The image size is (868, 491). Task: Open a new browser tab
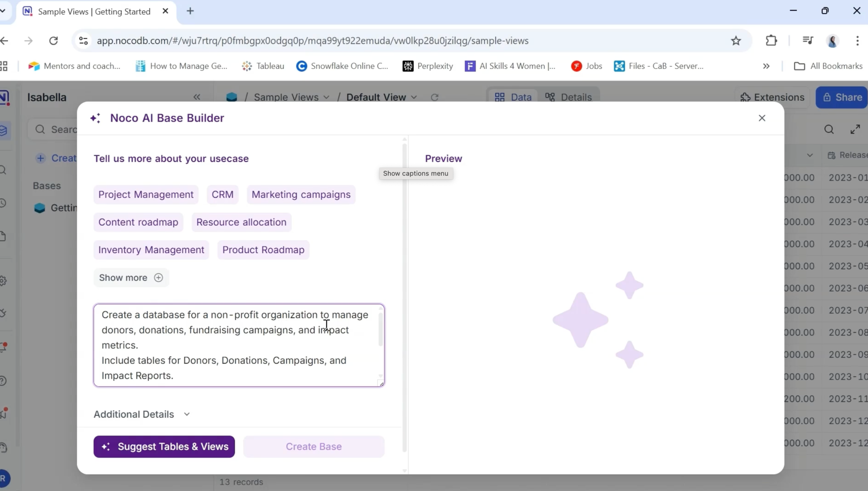(x=190, y=11)
